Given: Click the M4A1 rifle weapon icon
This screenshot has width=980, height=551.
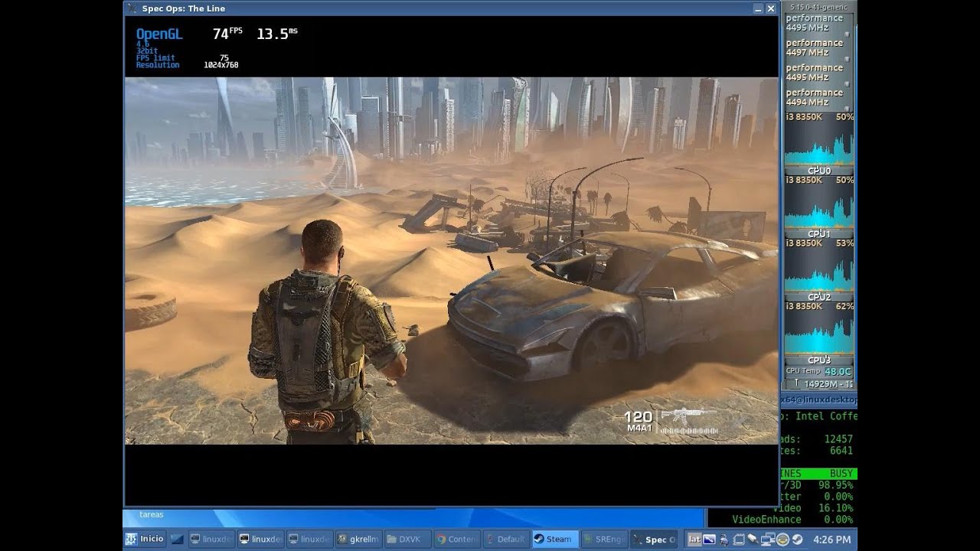Looking at the screenshot, I should [688, 417].
